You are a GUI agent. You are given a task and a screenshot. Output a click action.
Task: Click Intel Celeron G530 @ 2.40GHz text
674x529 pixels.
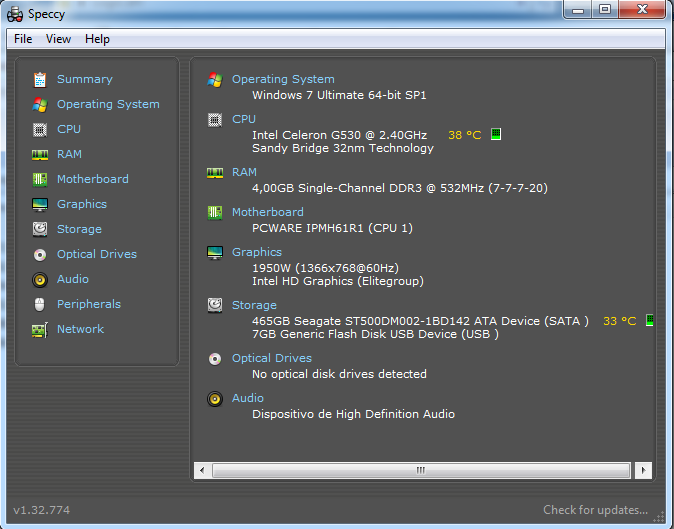coord(340,135)
